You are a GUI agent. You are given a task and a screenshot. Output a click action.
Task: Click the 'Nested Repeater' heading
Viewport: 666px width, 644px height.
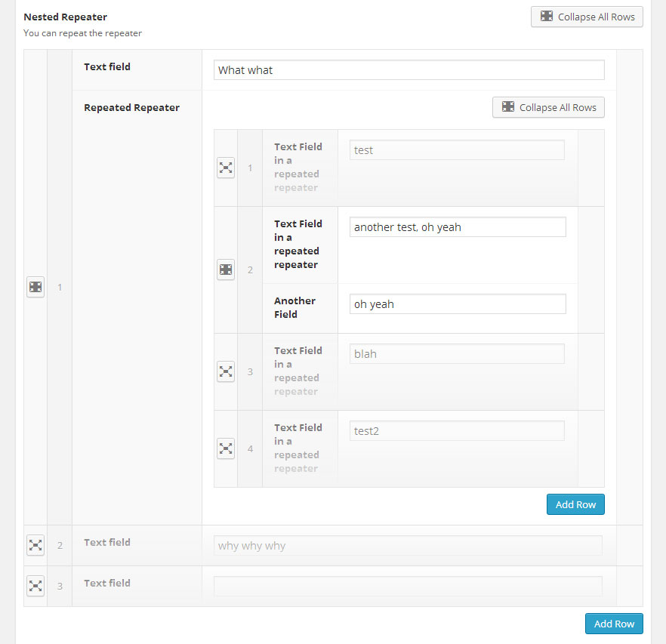[x=66, y=17]
